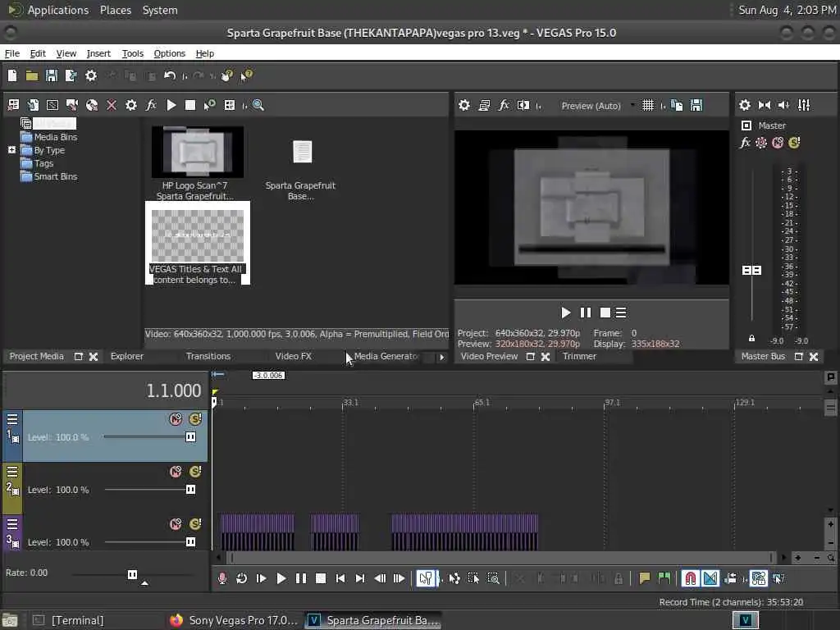Open the Insert menu

(98, 53)
